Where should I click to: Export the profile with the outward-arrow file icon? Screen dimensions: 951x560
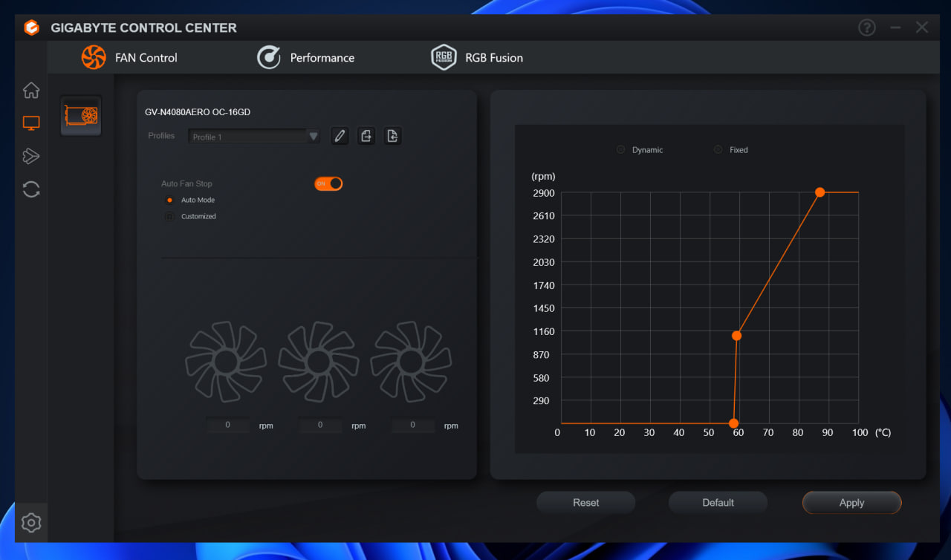coord(366,136)
